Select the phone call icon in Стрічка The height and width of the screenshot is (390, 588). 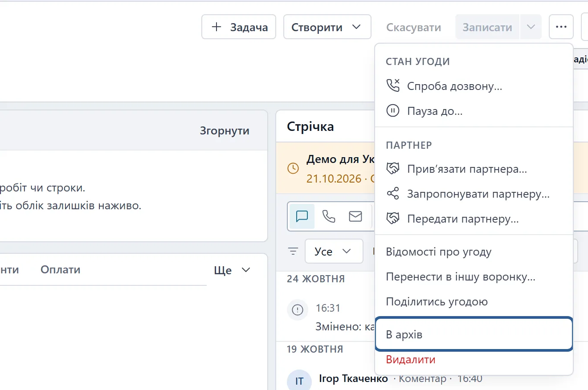[329, 216]
